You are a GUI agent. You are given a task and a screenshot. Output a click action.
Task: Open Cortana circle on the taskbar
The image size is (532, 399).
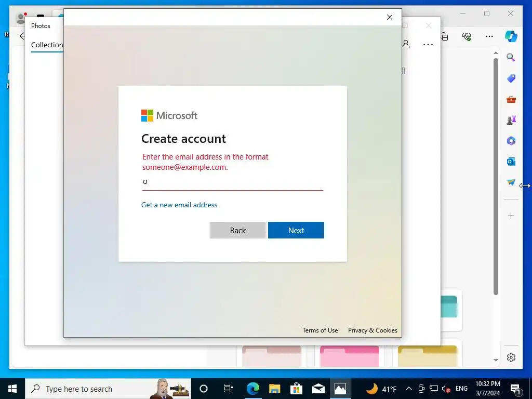203,389
